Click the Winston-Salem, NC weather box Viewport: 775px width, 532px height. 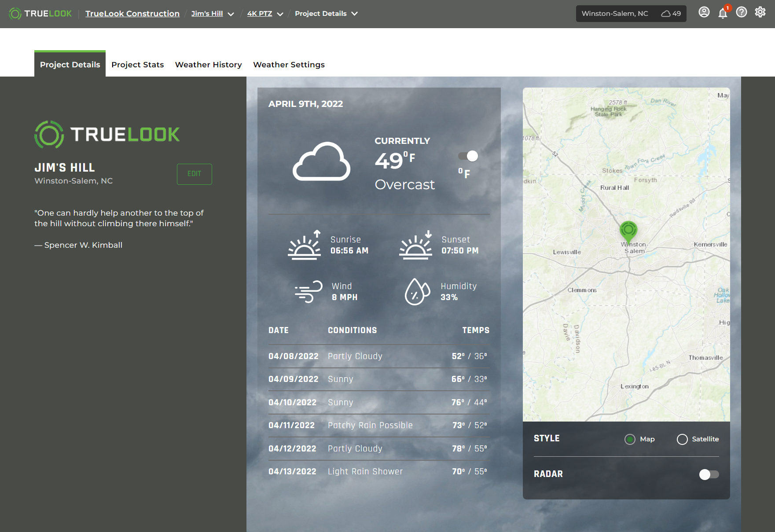pos(631,14)
